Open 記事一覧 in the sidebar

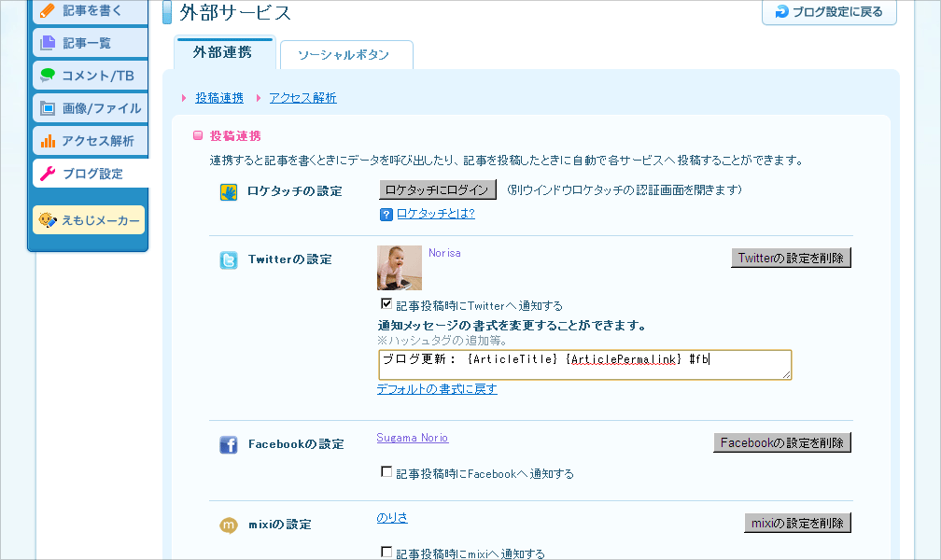90,43
